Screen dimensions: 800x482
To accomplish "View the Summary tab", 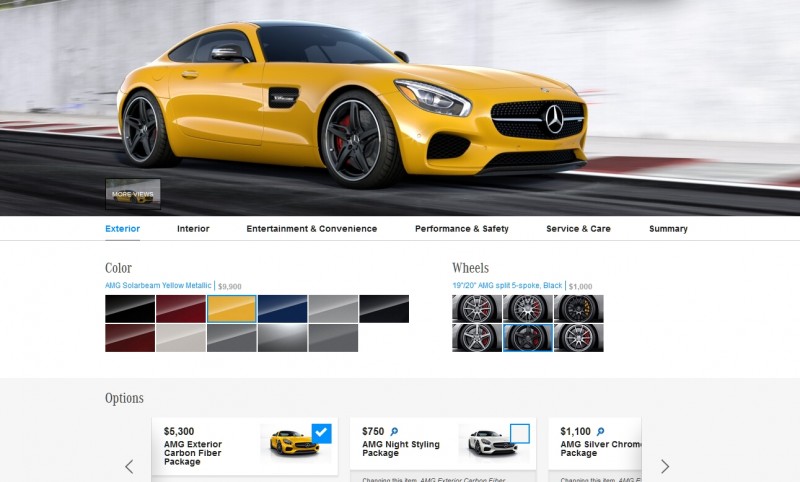I will 668,229.
